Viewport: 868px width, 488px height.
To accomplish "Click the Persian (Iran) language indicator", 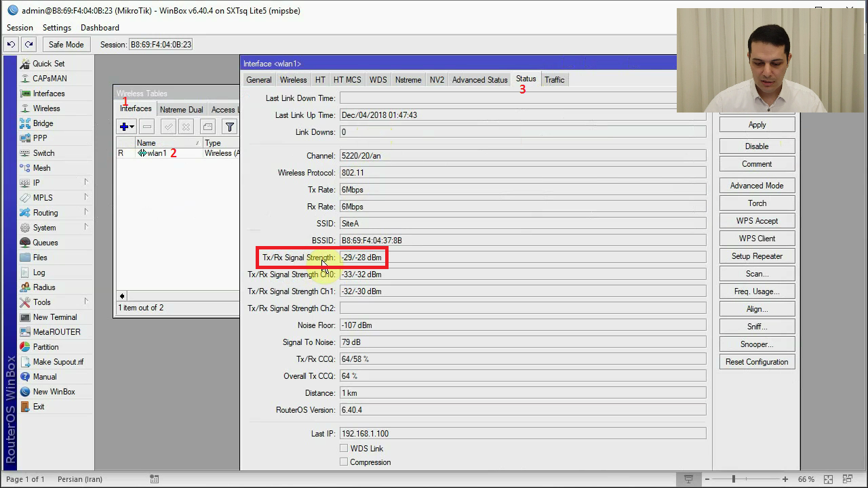I will (x=80, y=479).
